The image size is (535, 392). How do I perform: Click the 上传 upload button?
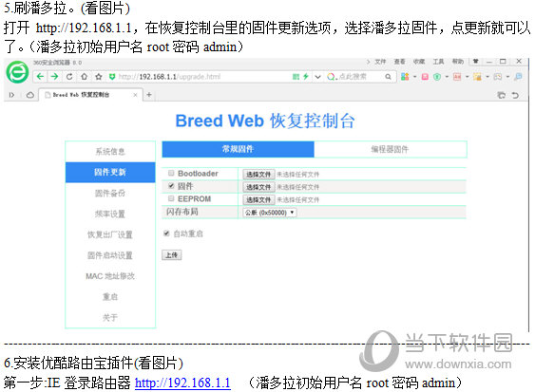[x=172, y=255]
